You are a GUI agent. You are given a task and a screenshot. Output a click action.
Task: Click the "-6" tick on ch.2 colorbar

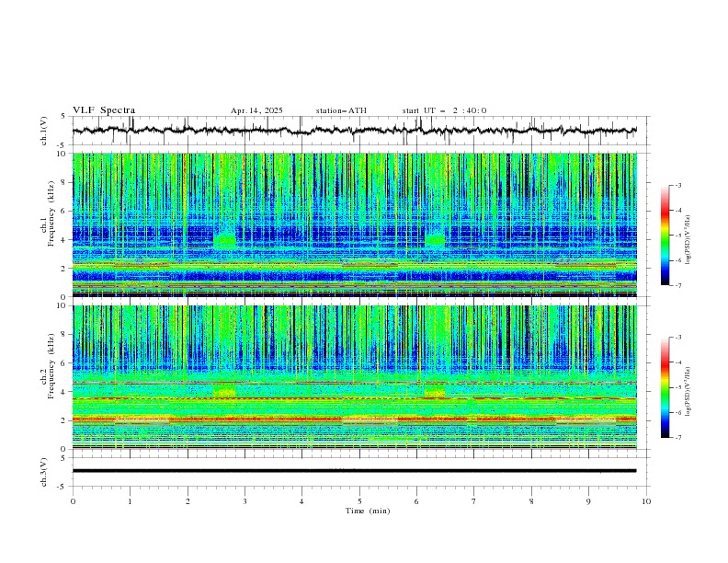[677, 412]
